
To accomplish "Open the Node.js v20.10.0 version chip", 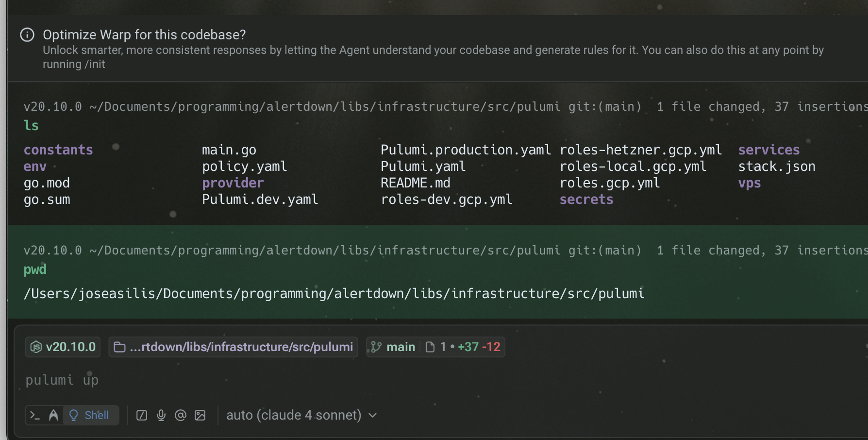I will (x=63, y=347).
